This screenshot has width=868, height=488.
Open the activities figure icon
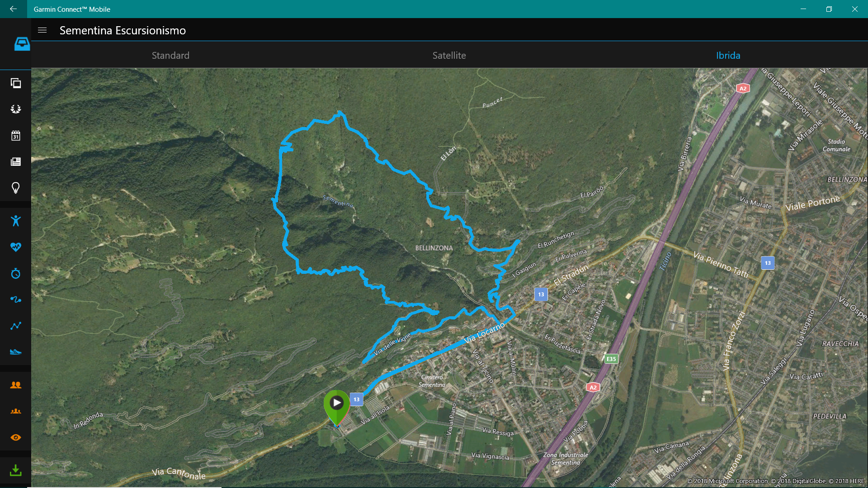click(16, 221)
